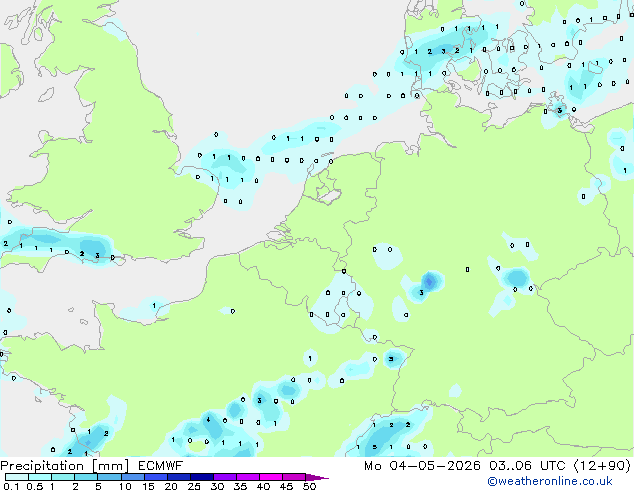Click the '40' legend scale label
Screen dimensions: 634x490
263,486
